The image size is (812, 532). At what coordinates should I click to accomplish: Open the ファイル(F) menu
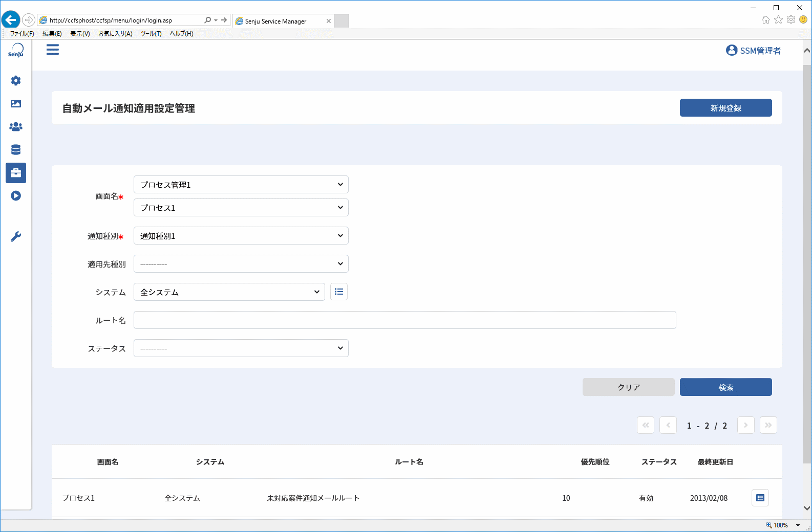(22, 34)
